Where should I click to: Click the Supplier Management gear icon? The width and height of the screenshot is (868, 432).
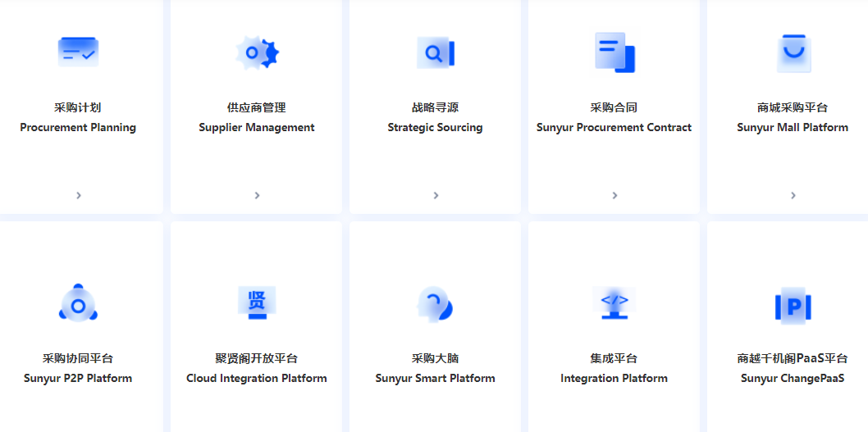[257, 52]
